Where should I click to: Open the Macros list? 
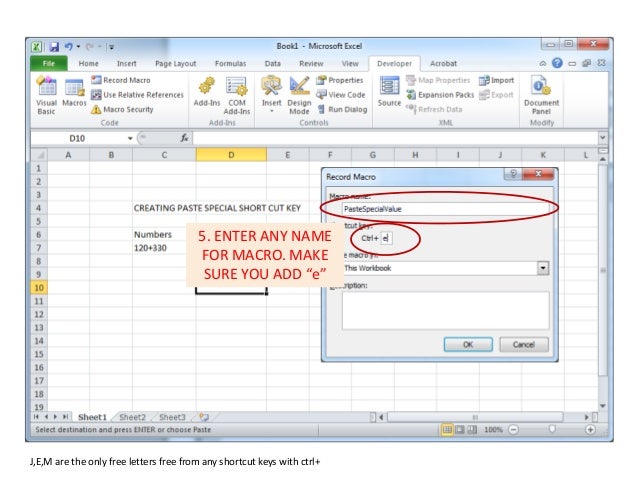pos(74,94)
